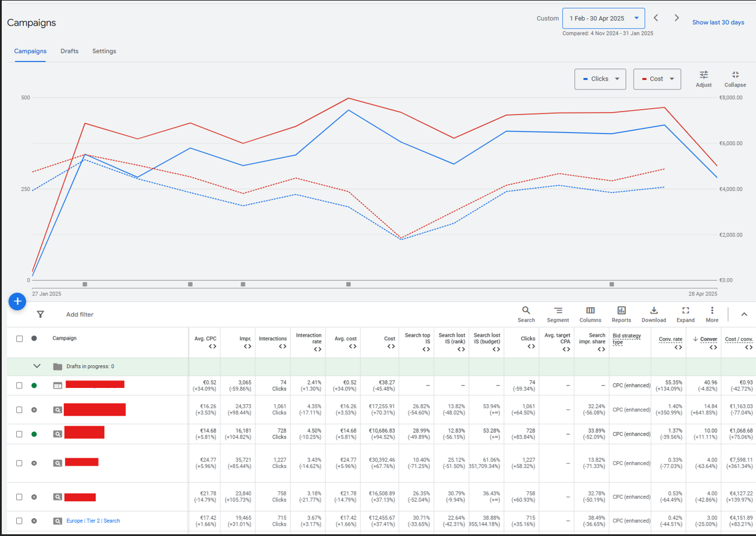The width and height of the screenshot is (756, 536).
Task: Click the Search magnifier icon in the table toolbar
Action: (x=526, y=311)
